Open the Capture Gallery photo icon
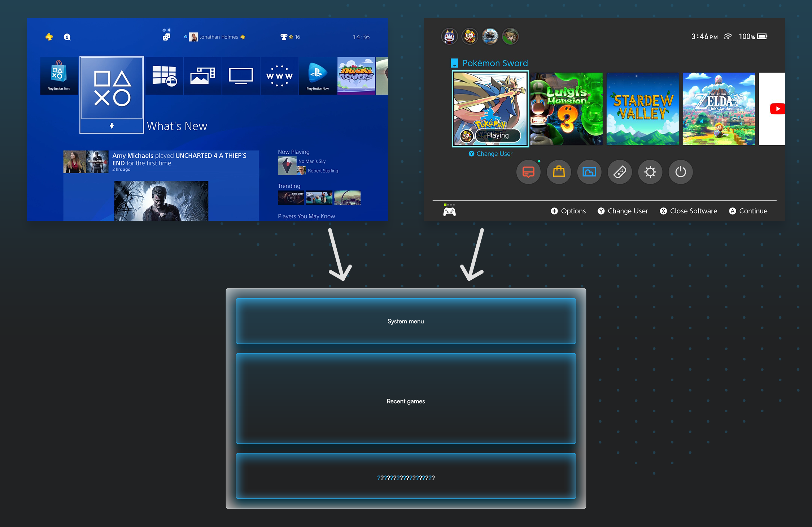The image size is (812, 527). (202, 76)
